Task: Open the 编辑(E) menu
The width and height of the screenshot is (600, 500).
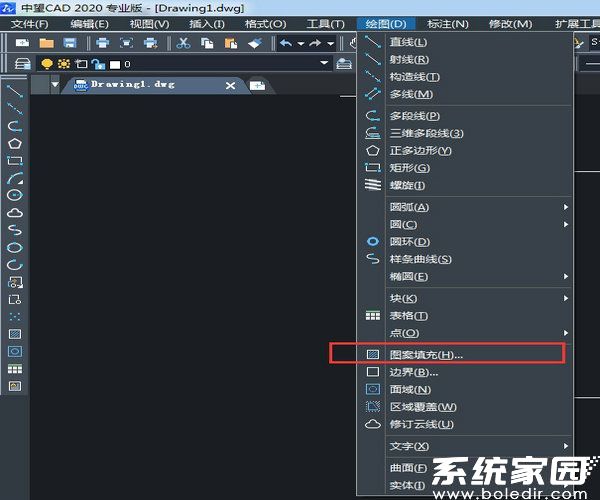Action: (x=89, y=24)
